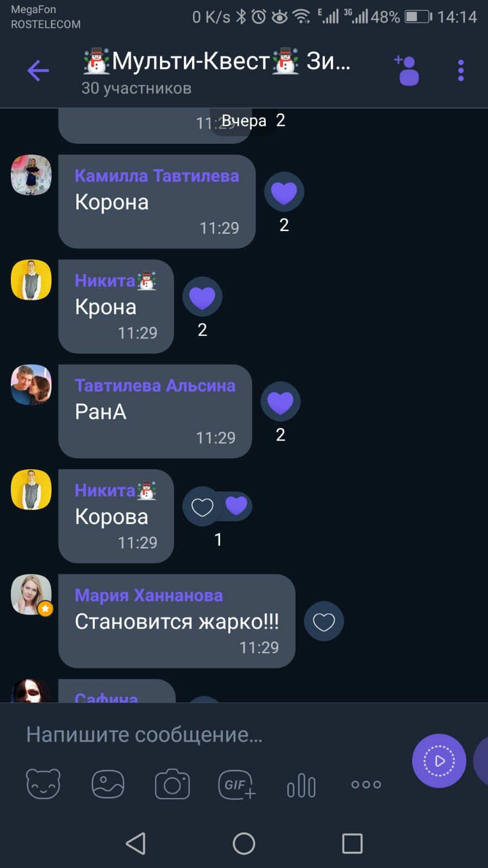Launch the camera icon
Screen dimensions: 488x868
(172, 784)
